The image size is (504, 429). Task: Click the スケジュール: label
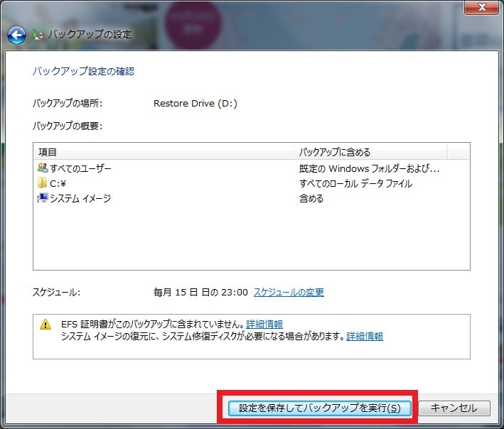click(56, 292)
